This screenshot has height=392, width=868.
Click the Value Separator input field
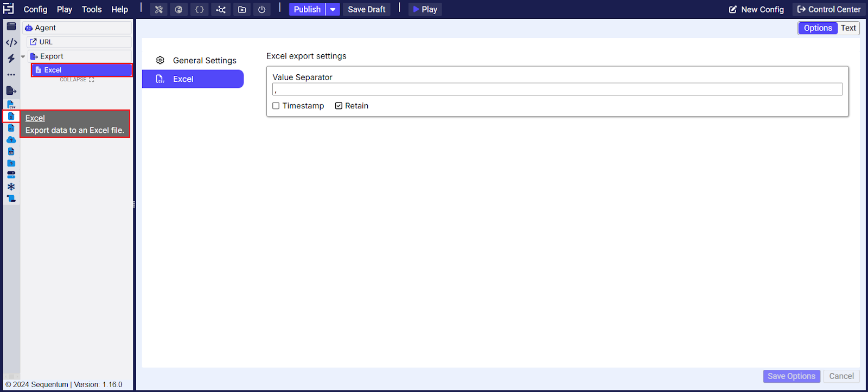point(557,89)
